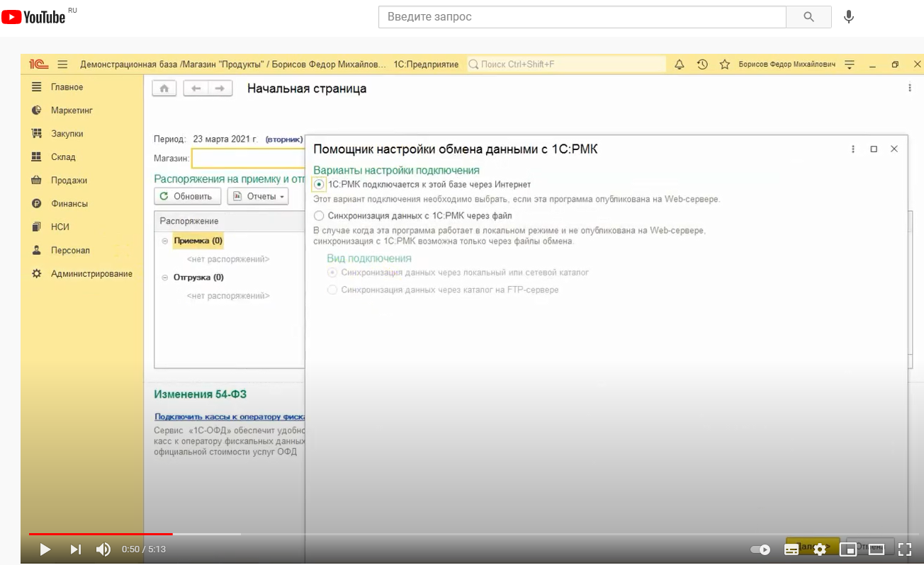Screen dimensions: 924x565
Task: Open notifications bell in 1C header
Action: [x=680, y=64]
